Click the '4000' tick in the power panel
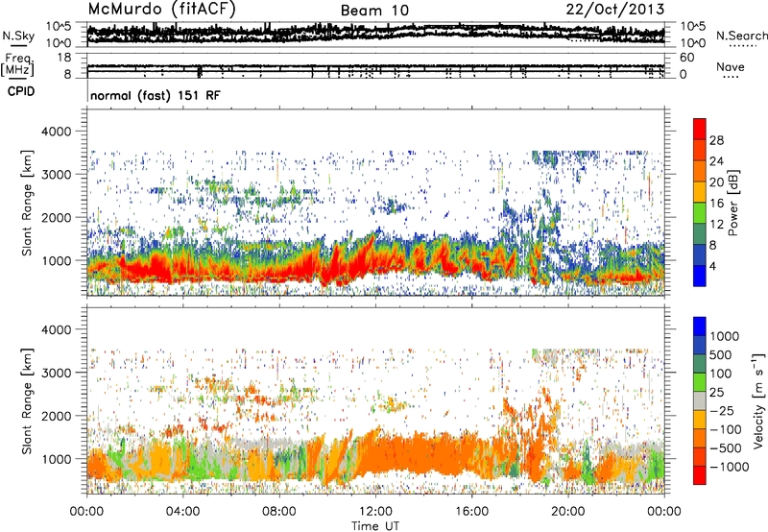This screenshot has height=532, width=768. point(57,132)
